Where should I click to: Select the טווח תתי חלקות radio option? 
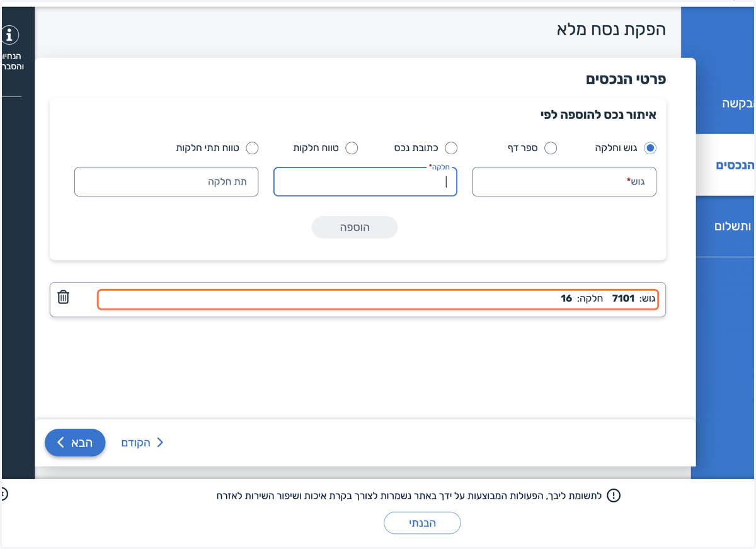click(252, 148)
